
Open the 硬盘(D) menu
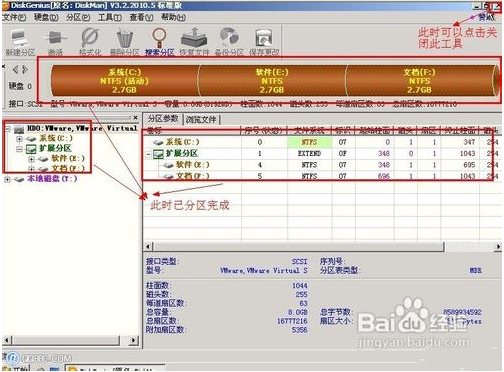point(46,17)
